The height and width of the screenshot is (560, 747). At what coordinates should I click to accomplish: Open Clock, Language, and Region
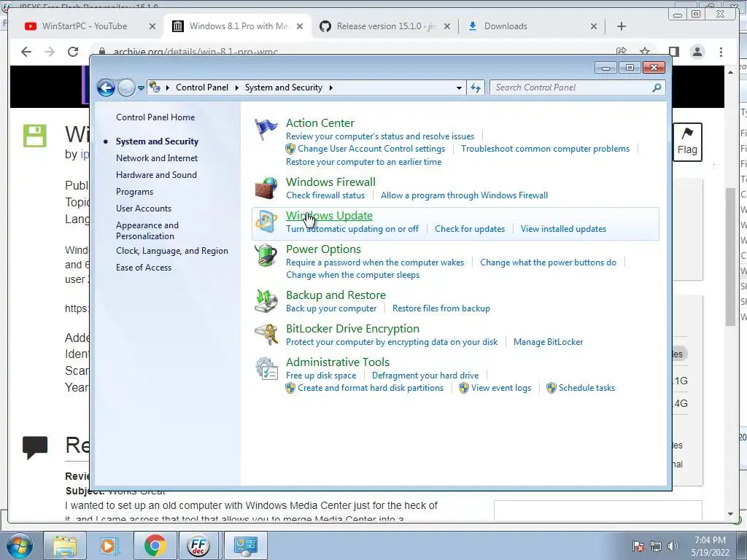(x=172, y=251)
